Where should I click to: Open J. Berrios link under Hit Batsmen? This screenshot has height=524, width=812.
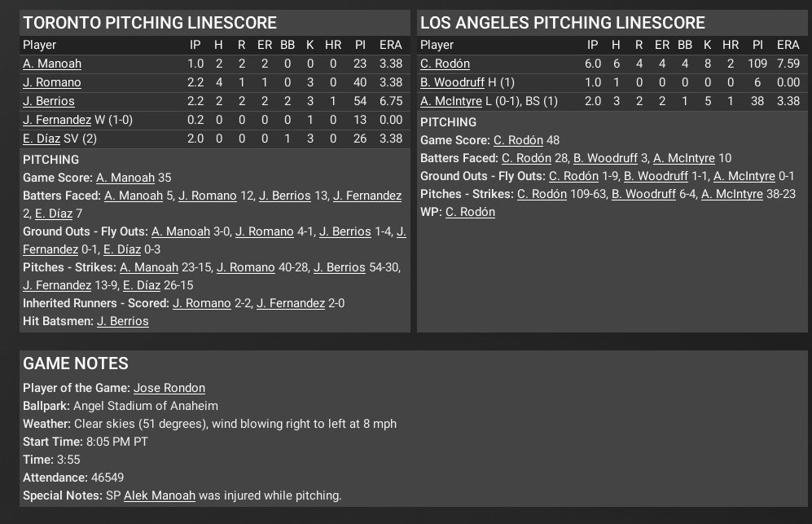click(123, 321)
